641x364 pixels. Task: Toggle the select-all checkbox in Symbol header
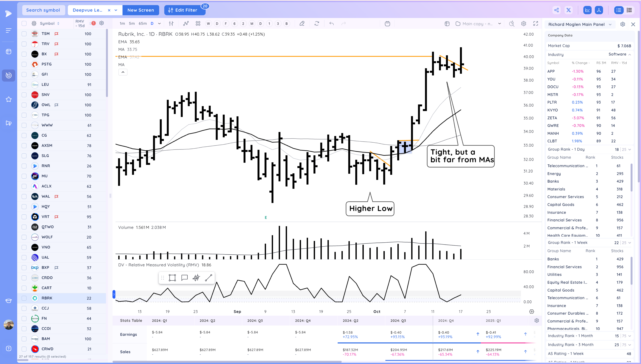click(x=24, y=24)
